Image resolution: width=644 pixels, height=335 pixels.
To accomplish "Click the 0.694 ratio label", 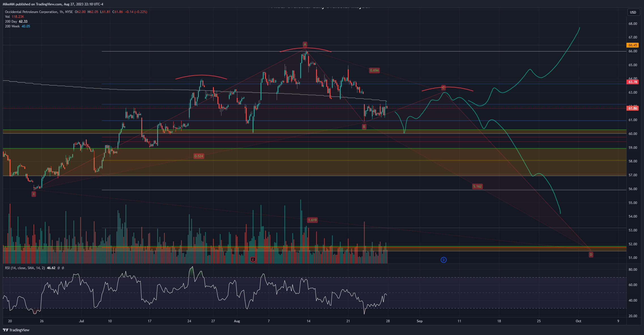I will click(x=374, y=70).
